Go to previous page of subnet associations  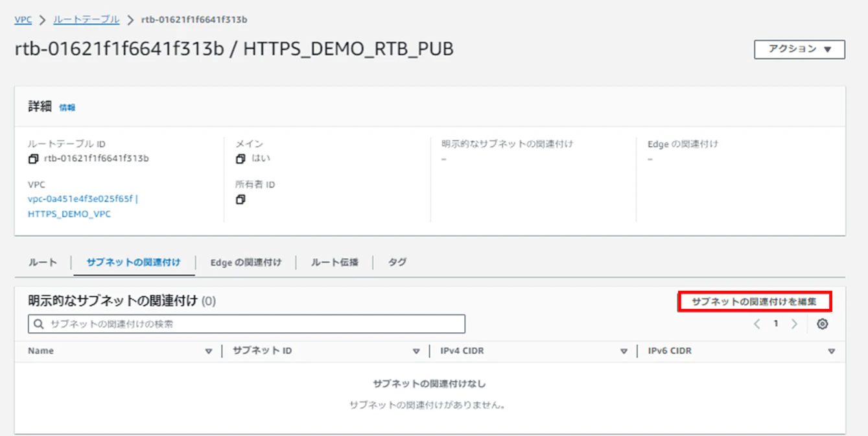tap(757, 324)
